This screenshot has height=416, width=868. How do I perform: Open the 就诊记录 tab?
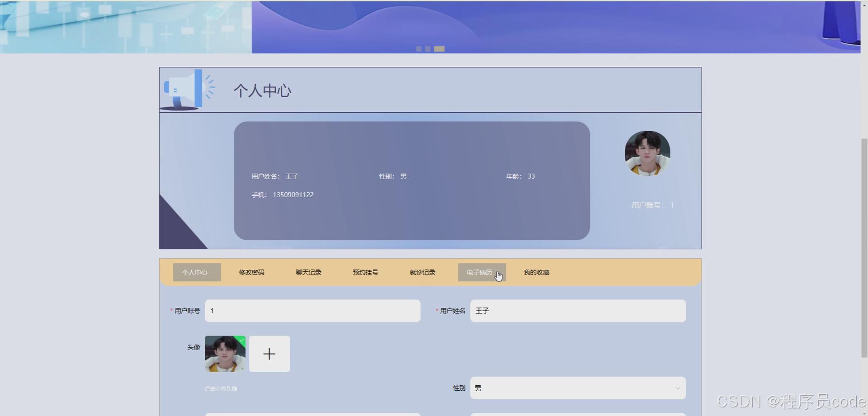(422, 272)
